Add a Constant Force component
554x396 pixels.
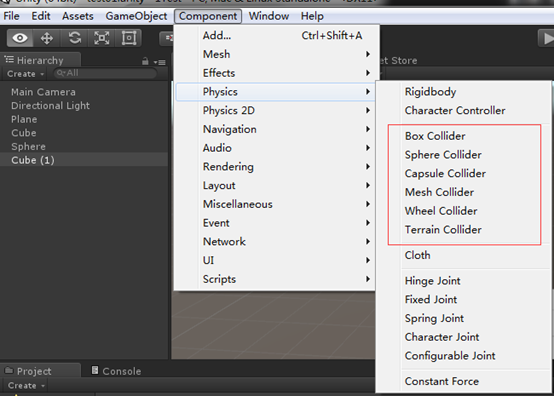tap(464, 381)
